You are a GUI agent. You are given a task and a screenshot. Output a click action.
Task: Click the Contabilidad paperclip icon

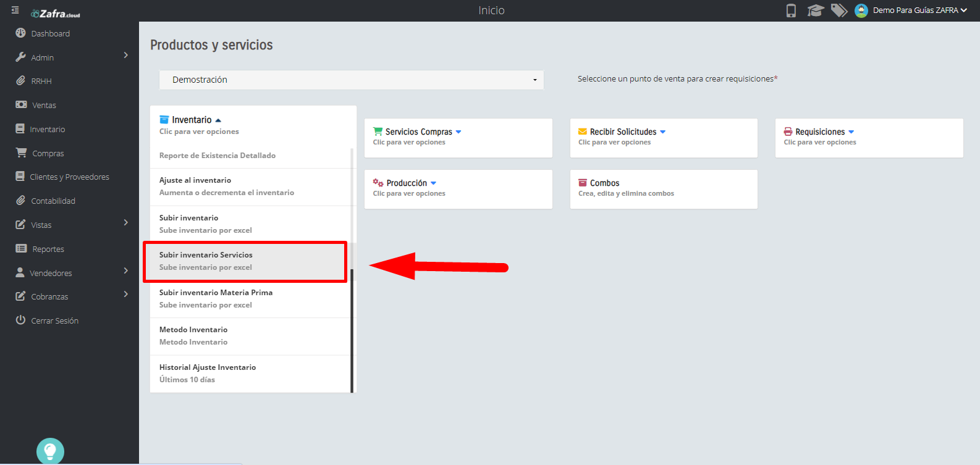(x=20, y=200)
